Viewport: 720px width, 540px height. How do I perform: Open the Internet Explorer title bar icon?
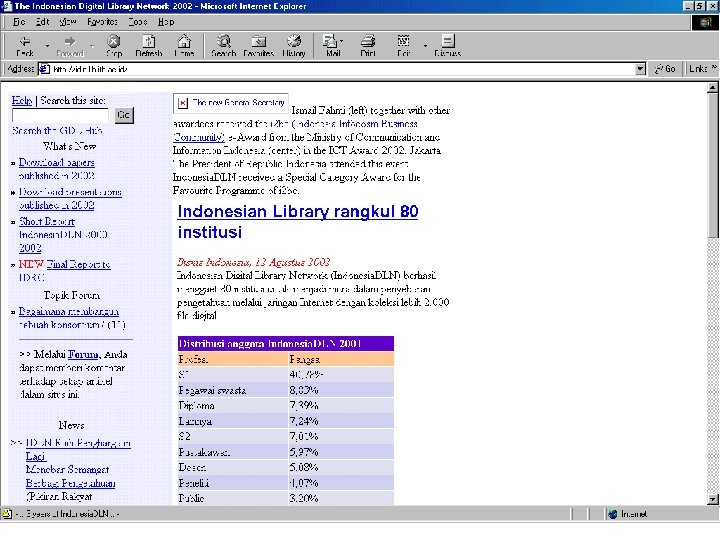pos(6,6)
